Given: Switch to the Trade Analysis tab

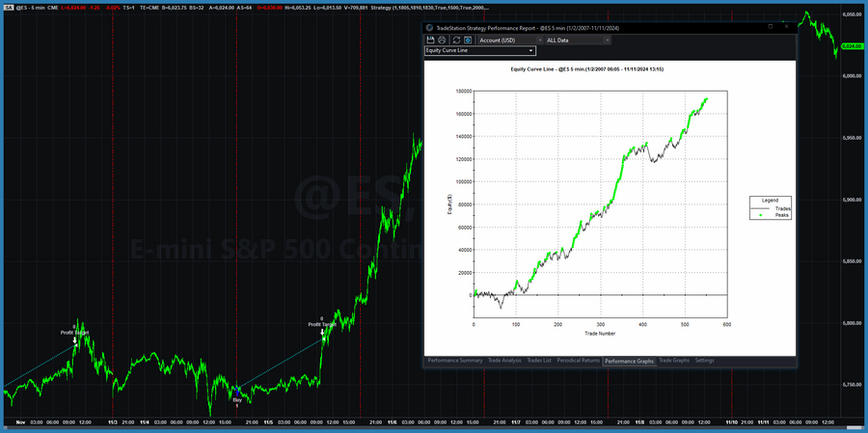Looking at the screenshot, I should [504, 361].
